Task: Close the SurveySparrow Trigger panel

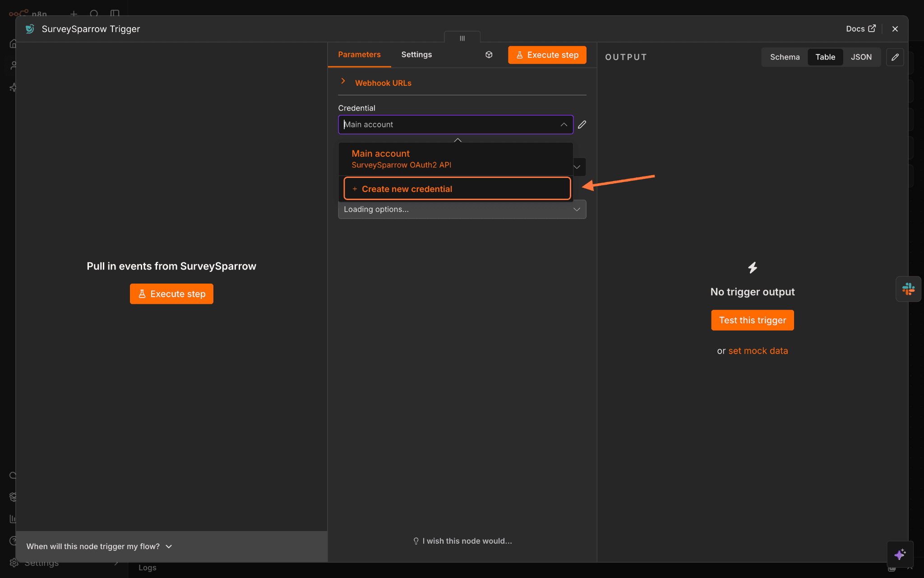Action: tap(895, 29)
